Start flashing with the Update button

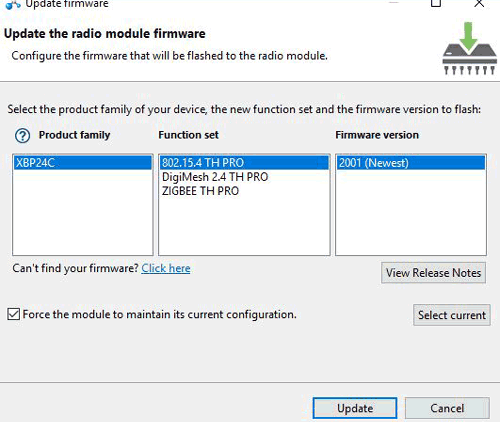point(355,408)
